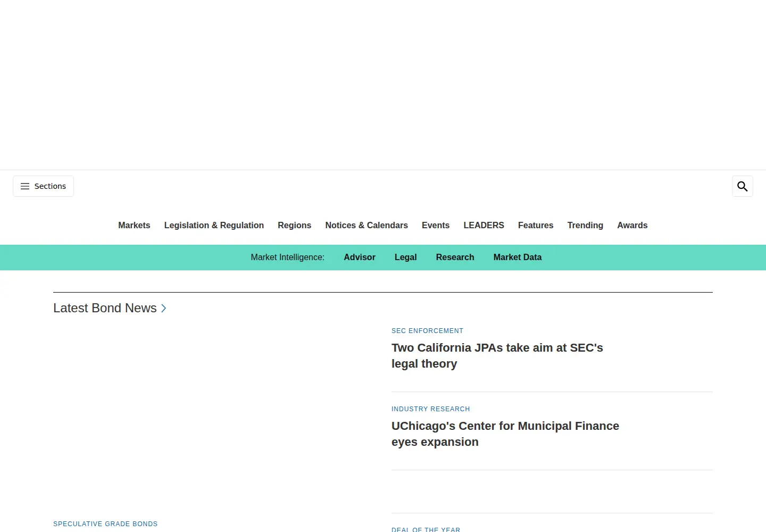The height and width of the screenshot is (532, 766).
Task: Open the Latest Bond News heading
Action: pyautogui.click(x=105, y=308)
